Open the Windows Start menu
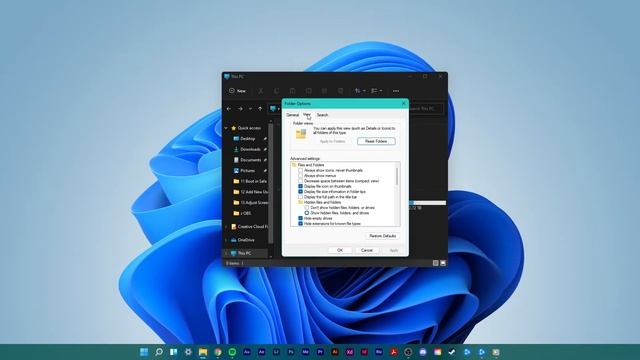The image size is (640, 360). 144,352
